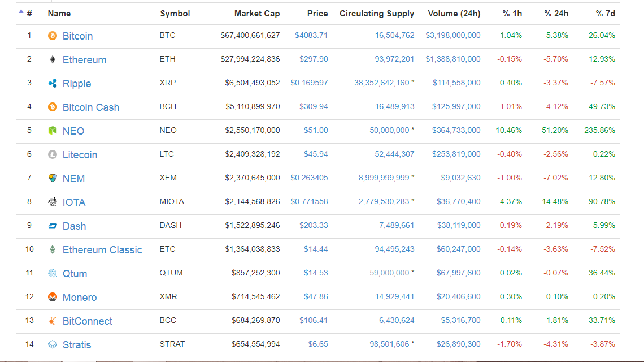Sort table by rank number column
The height and width of the screenshot is (362, 644).
click(29, 14)
